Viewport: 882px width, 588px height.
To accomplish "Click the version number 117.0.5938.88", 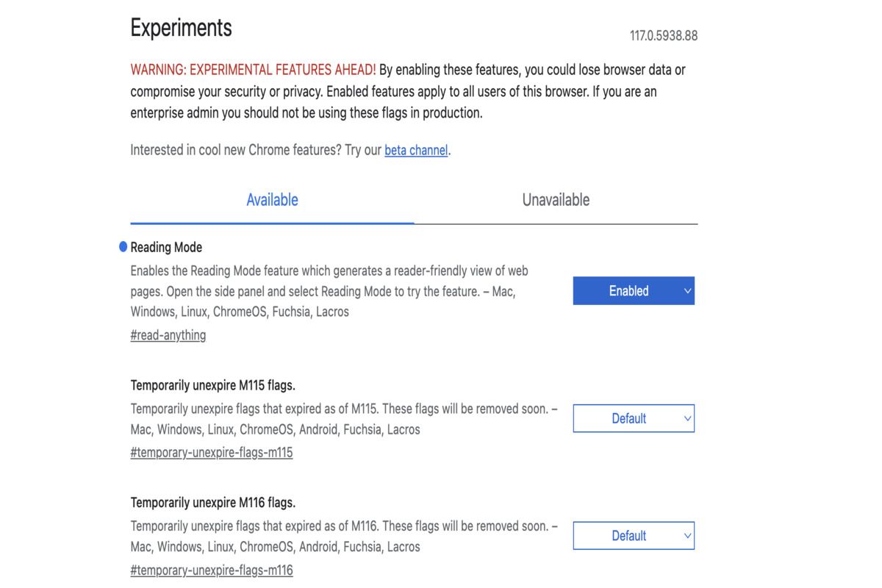I will [663, 36].
